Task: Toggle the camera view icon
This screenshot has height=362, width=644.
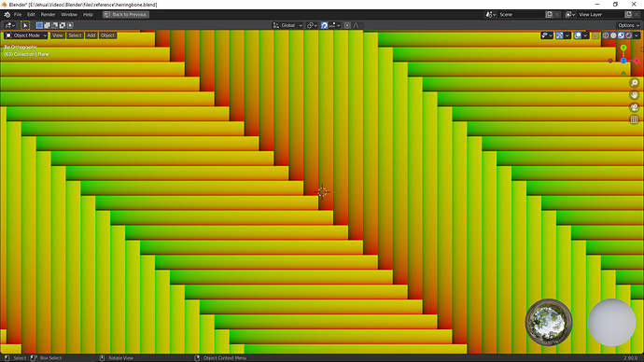Action: click(634, 107)
